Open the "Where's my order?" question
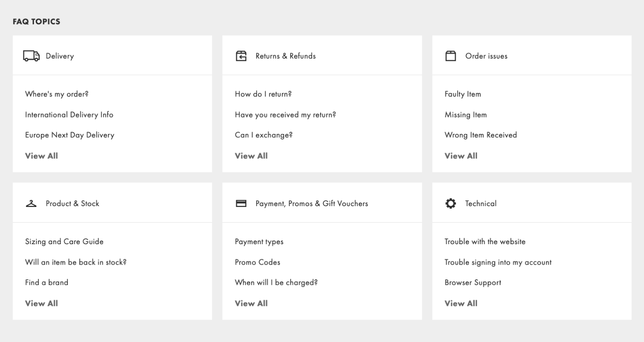The height and width of the screenshot is (342, 644). click(x=57, y=94)
